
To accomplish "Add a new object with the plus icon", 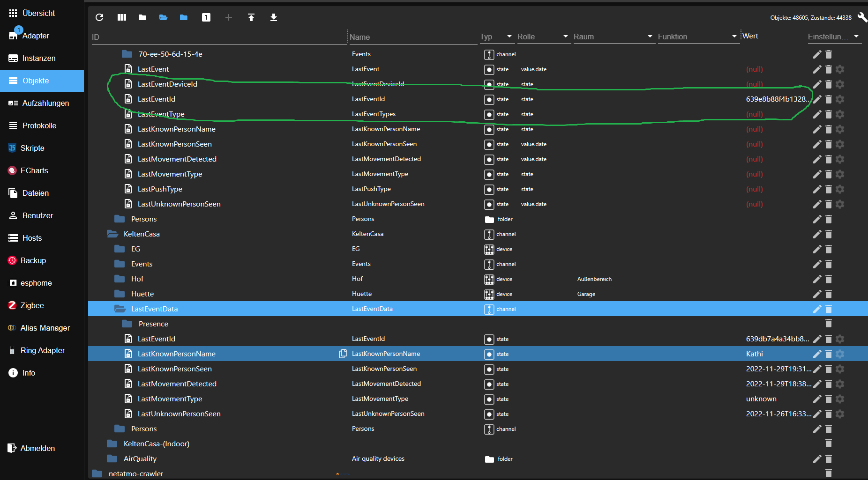I will click(x=229, y=17).
